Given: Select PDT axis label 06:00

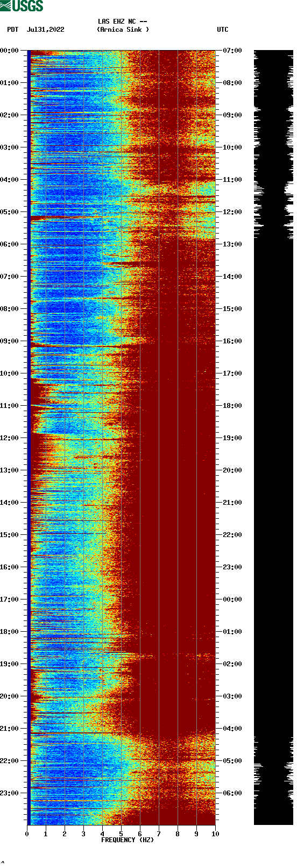Looking at the screenshot, I should (x=10, y=244).
